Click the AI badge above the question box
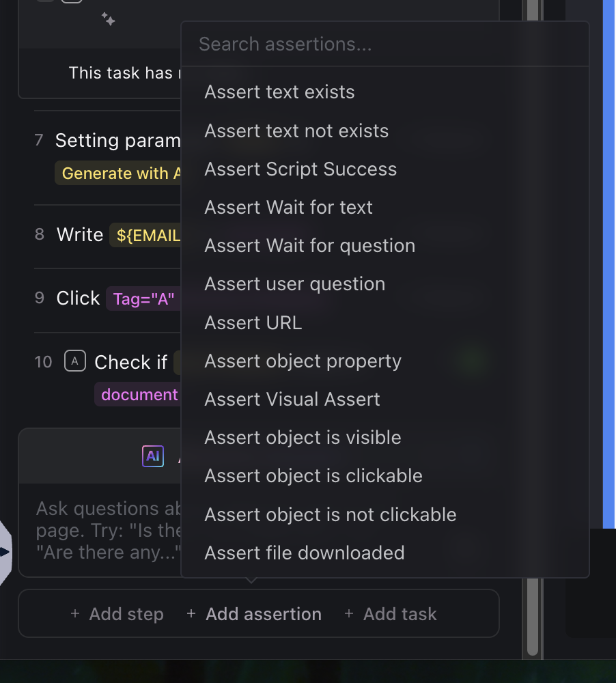The width and height of the screenshot is (616, 683). (x=153, y=456)
